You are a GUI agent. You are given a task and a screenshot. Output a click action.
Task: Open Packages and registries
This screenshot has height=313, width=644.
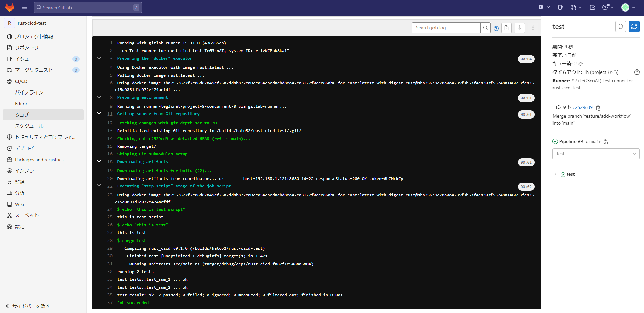(39, 159)
